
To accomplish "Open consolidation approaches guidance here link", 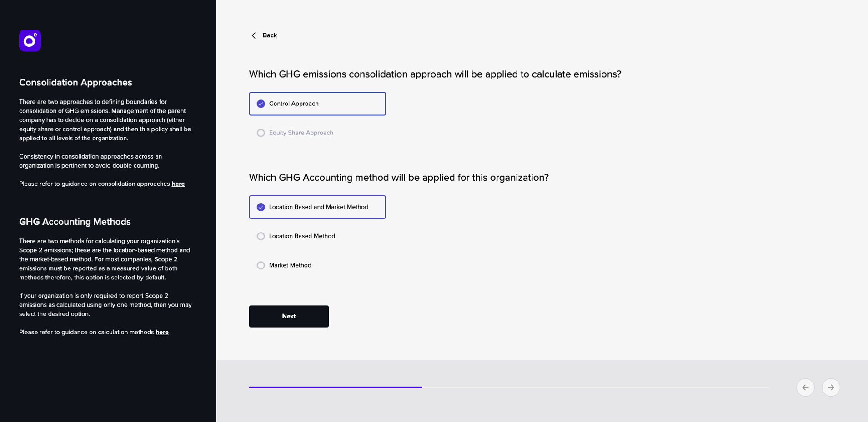I will coord(178,184).
